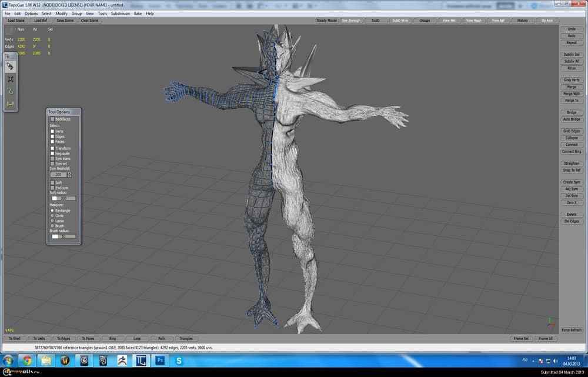This screenshot has width=588, height=377.
Task: Click the Sym threshold value field
Action: click(58, 175)
